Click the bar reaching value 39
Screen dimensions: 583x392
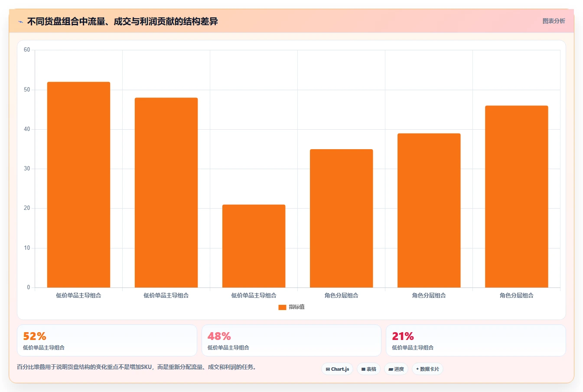pyautogui.click(x=429, y=210)
